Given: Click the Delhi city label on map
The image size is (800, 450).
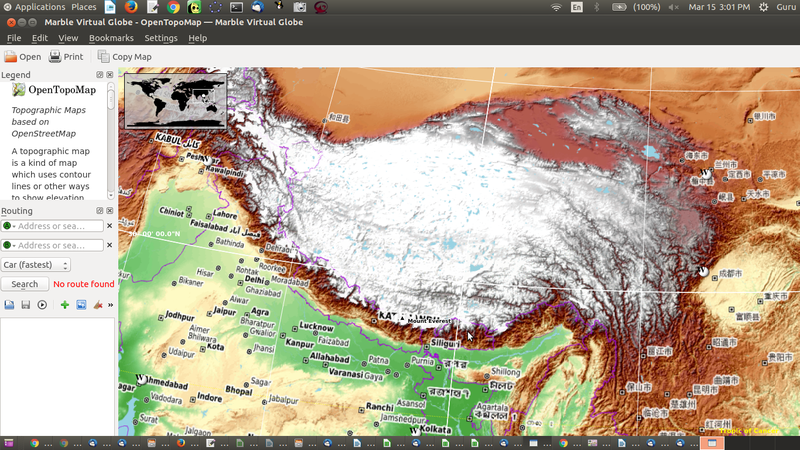Looking at the screenshot, I should [254, 280].
